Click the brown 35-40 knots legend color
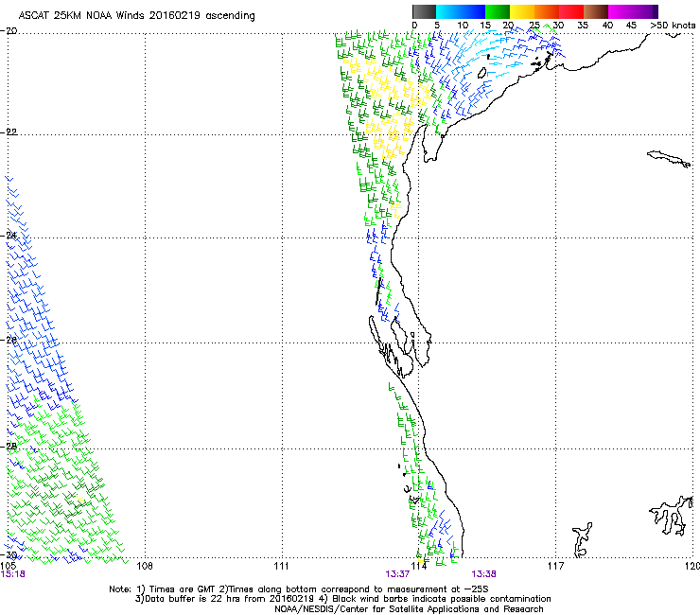This screenshot has height=615, width=700. pos(596,11)
